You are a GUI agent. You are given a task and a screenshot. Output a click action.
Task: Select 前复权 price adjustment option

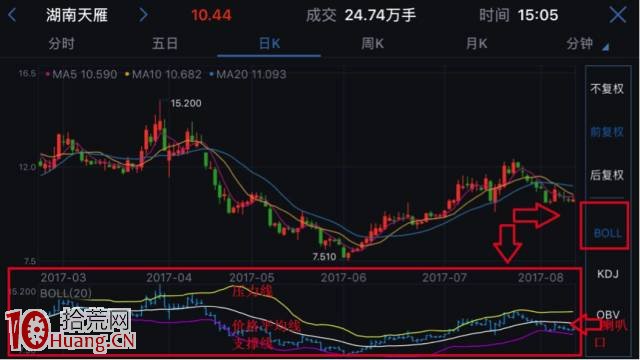coord(607,132)
